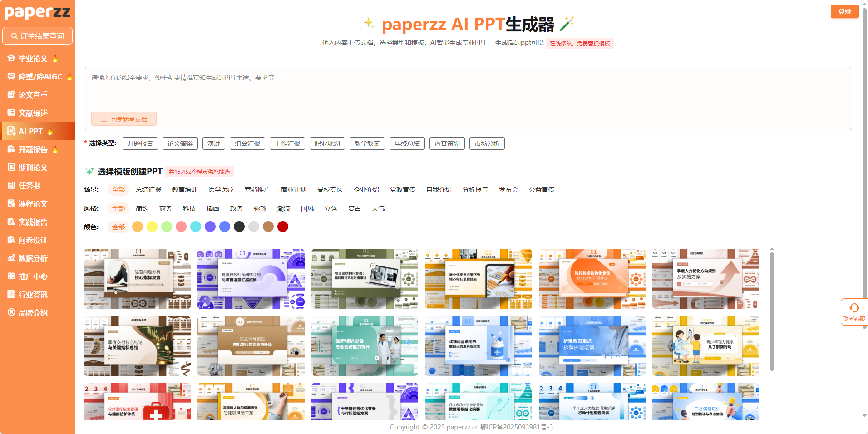The image size is (868, 434).
Task: Open the 医护培训必备 template thumbnail
Action: [365, 346]
